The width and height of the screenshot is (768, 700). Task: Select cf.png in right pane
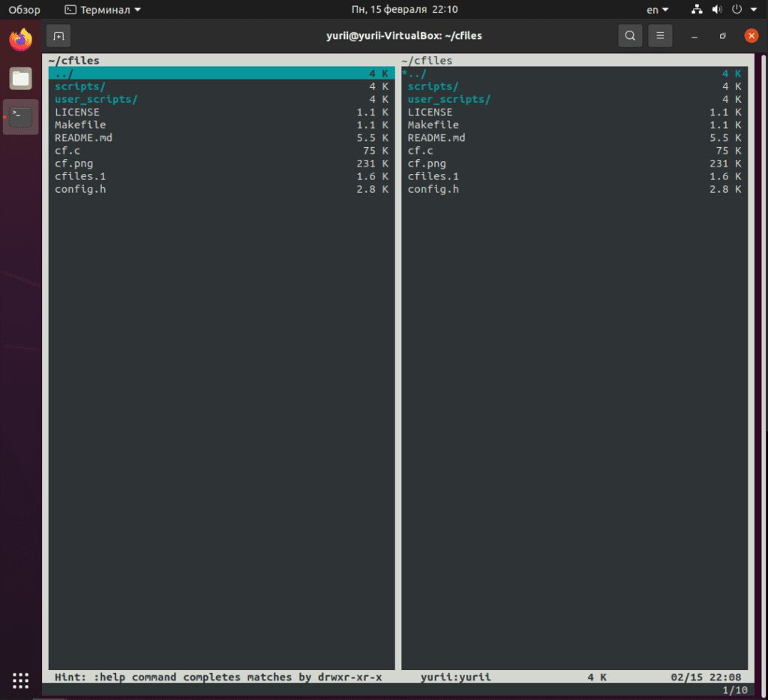427,164
